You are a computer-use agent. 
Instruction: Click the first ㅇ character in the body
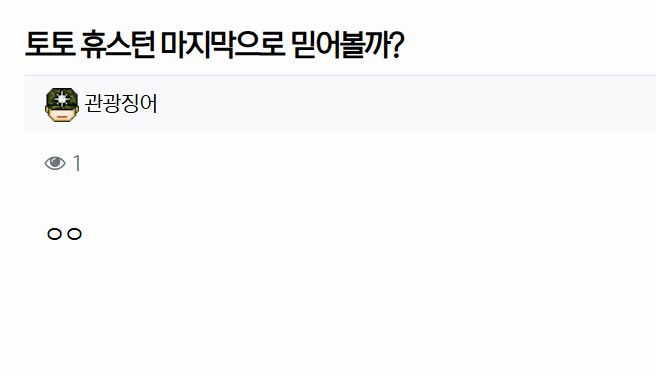pos(54,234)
